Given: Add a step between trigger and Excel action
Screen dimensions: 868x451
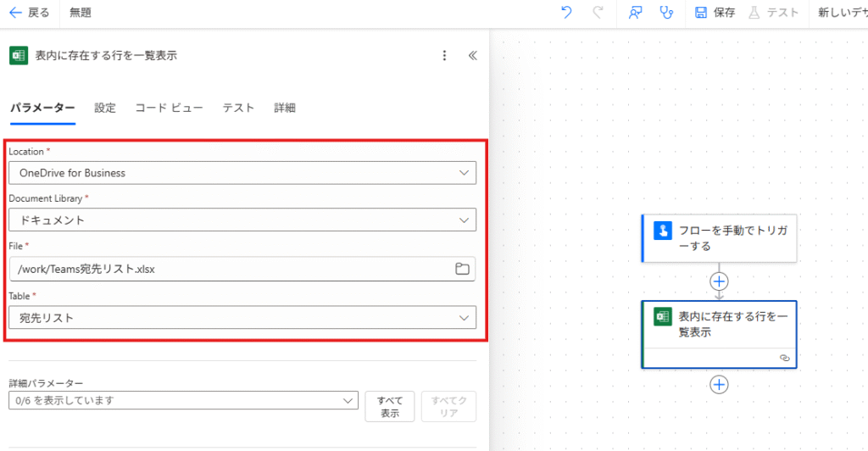Looking at the screenshot, I should [719, 281].
